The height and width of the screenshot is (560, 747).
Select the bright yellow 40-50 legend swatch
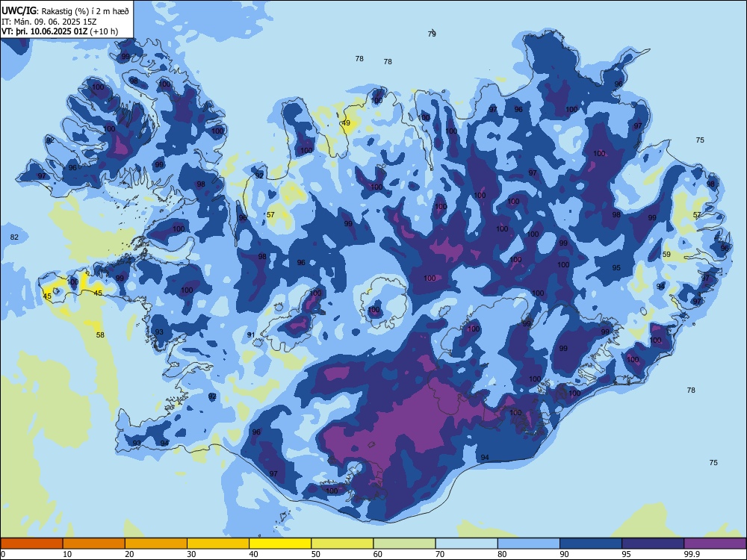click(x=280, y=544)
